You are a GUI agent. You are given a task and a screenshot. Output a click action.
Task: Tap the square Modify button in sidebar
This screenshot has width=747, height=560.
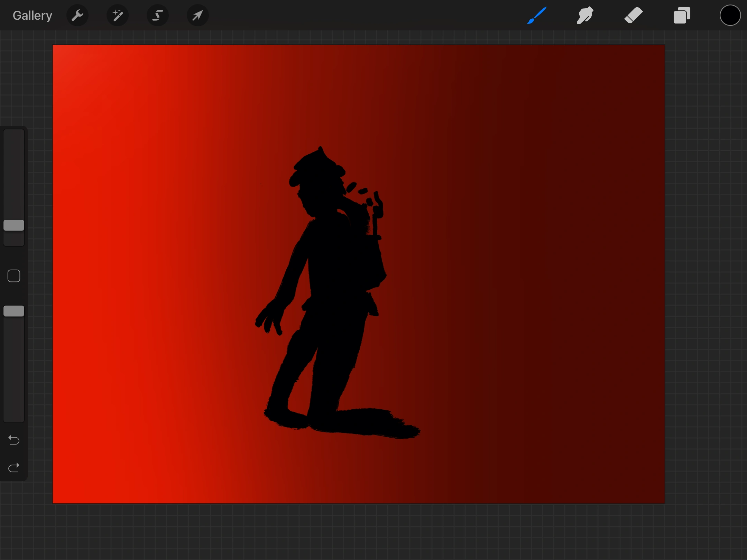14,276
